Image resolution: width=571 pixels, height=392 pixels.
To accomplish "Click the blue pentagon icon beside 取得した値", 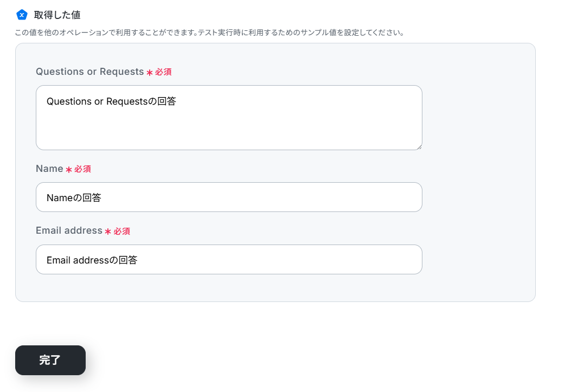I will click(22, 15).
